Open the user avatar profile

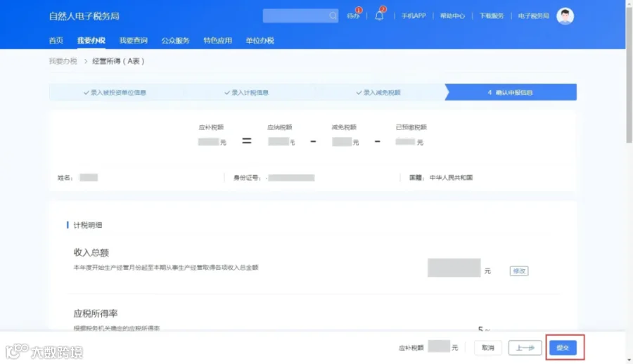click(x=565, y=16)
